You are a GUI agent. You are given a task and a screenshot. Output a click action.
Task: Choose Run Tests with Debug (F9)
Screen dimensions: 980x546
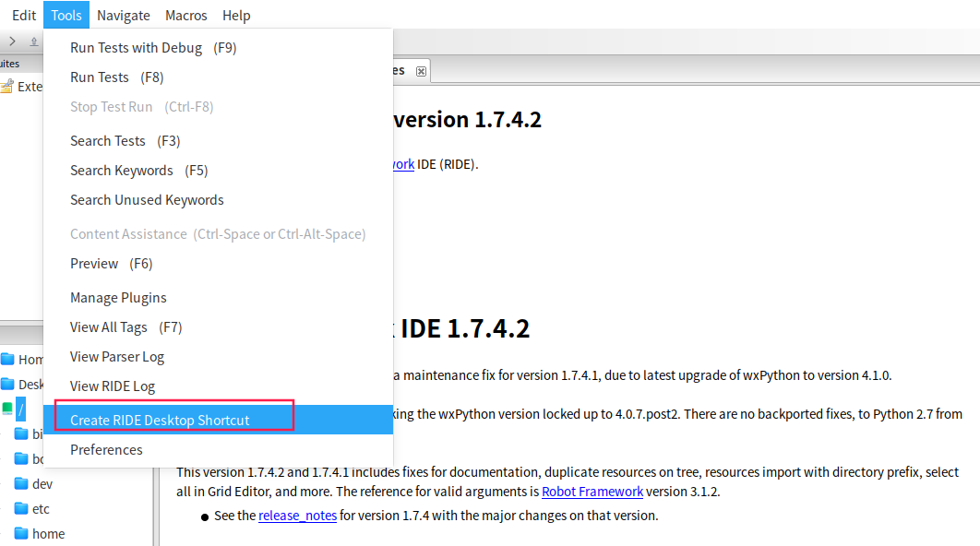tap(218, 48)
